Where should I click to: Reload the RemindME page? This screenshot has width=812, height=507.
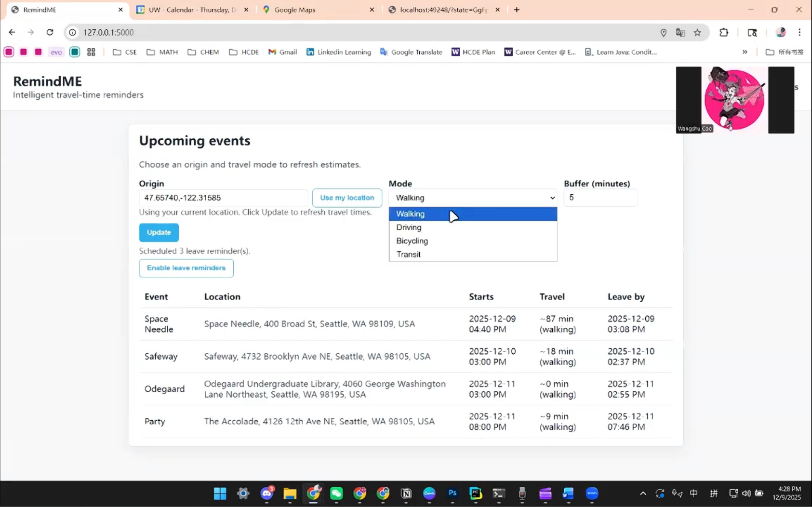50,32
